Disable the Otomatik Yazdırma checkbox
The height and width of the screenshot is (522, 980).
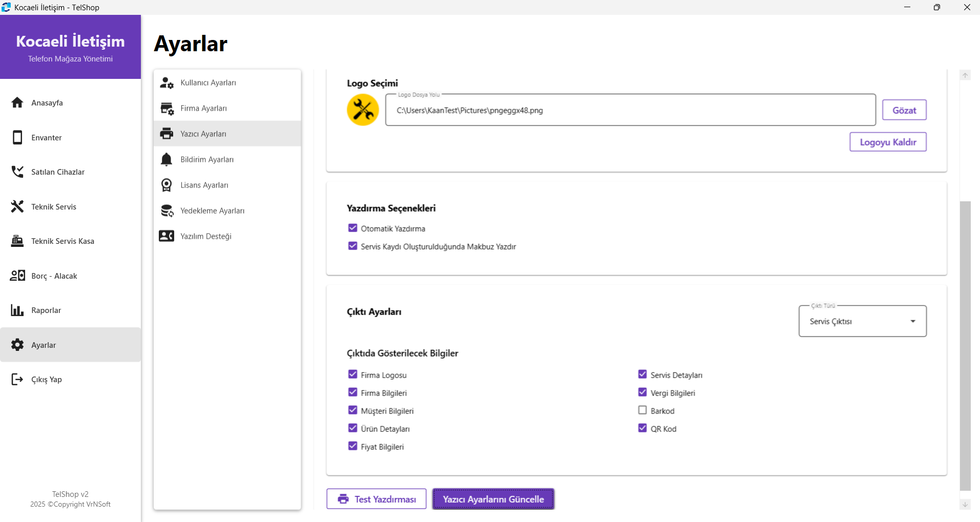(x=352, y=228)
